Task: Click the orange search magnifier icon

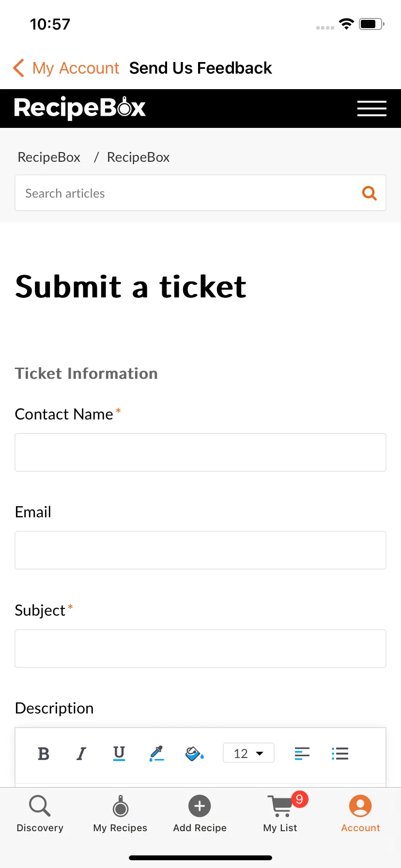Action: tap(370, 193)
